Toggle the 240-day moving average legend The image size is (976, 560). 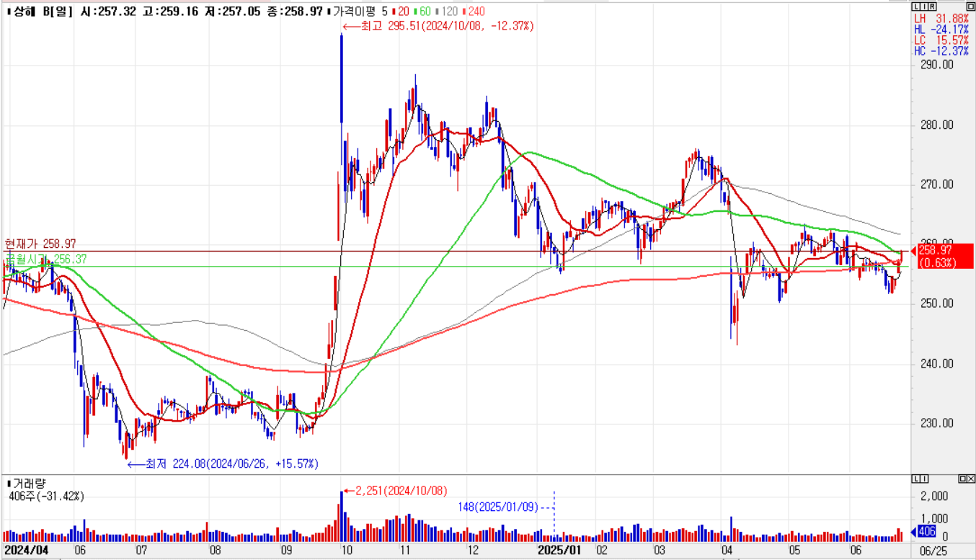pos(475,12)
